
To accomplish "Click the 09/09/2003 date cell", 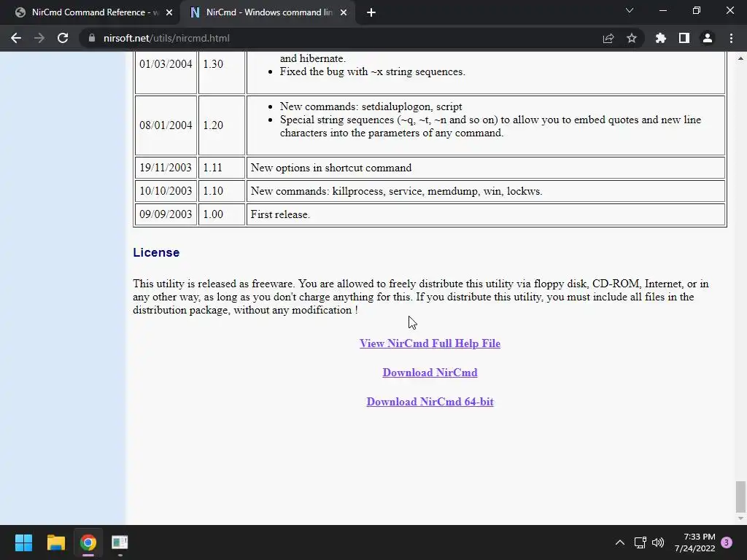I will click(166, 214).
